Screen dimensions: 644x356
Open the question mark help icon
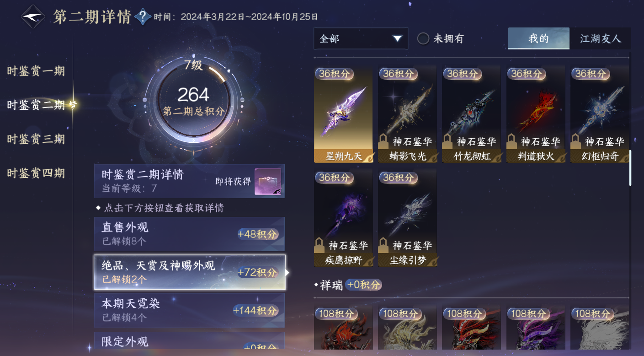point(143,17)
